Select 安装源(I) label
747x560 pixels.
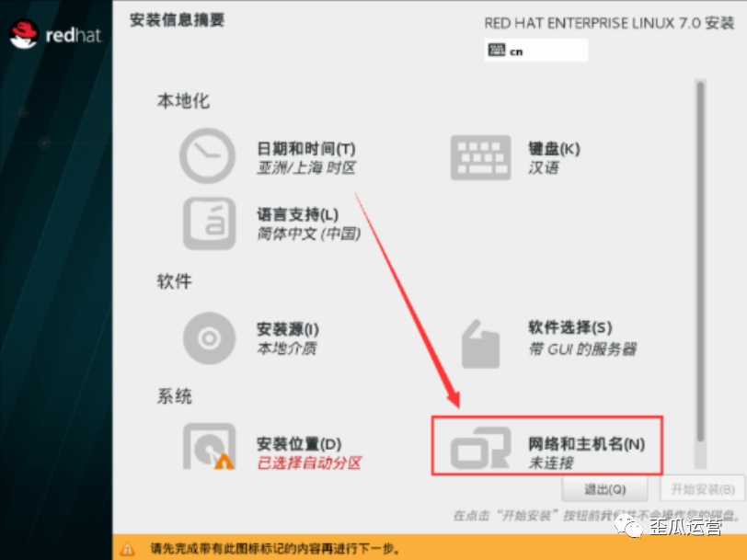[288, 329]
